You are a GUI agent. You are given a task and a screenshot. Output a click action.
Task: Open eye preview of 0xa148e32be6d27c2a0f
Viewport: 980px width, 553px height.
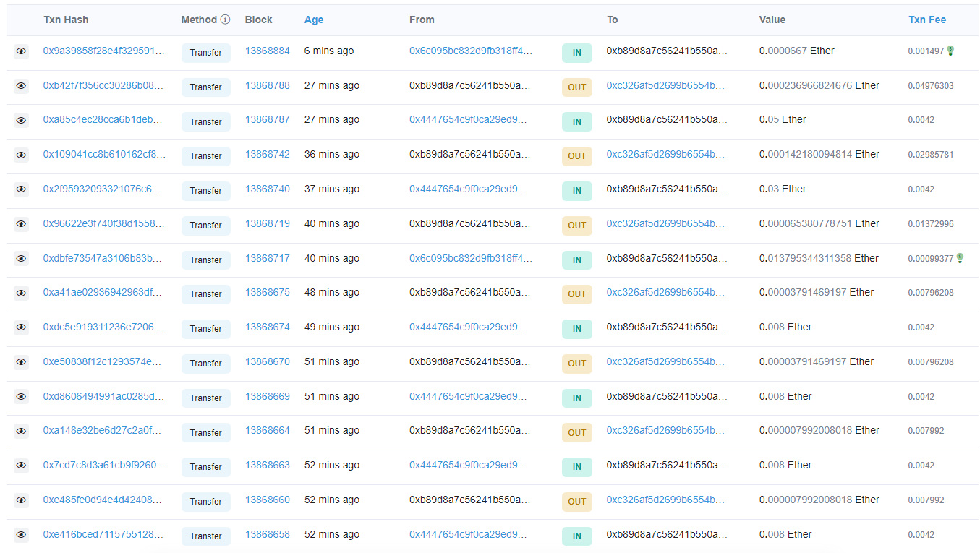(21, 431)
